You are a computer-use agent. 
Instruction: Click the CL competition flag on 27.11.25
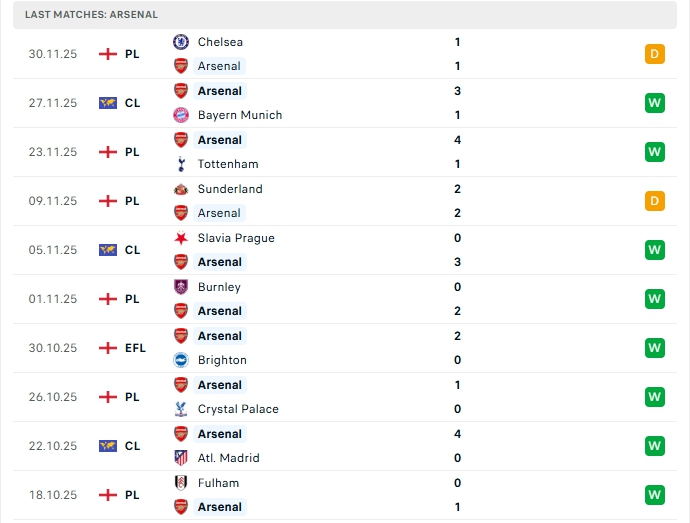(x=108, y=103)
